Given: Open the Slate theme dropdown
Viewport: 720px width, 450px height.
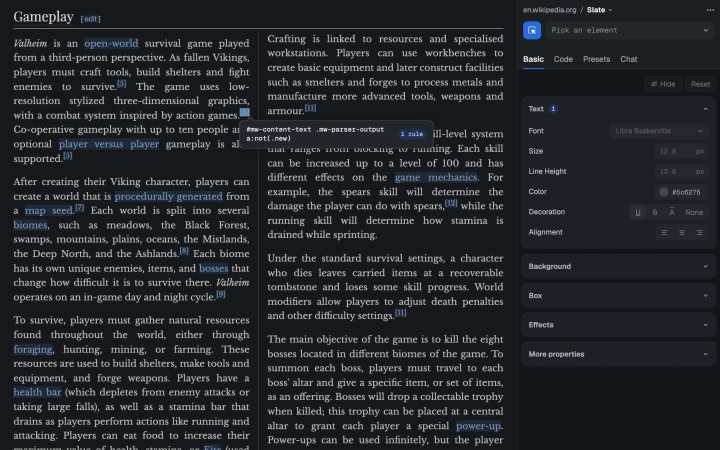Looking at the screenshot, I should point(599,10).
